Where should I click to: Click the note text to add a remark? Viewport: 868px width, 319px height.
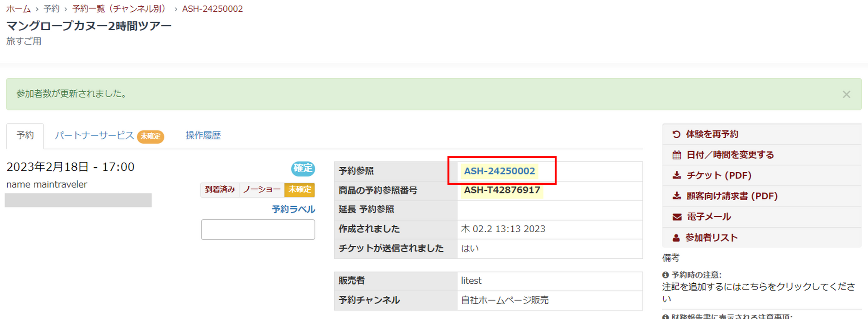coord(758,287)
